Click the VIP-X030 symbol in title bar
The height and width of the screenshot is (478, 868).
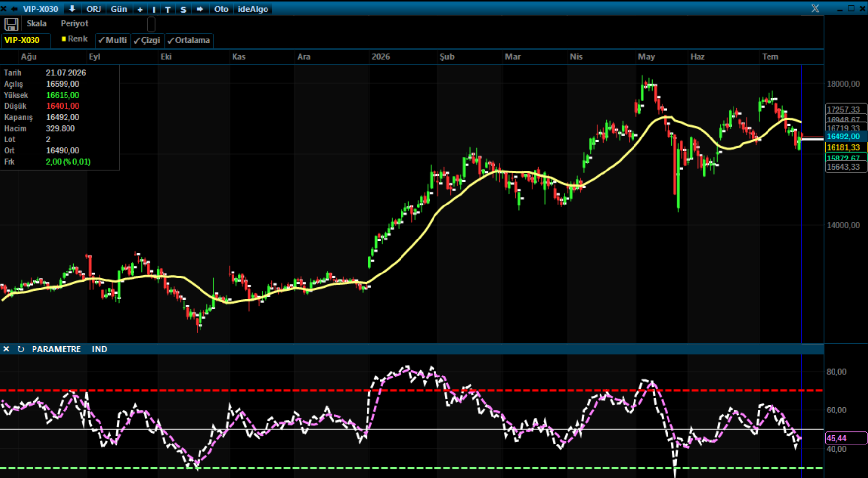coord(40,9)
